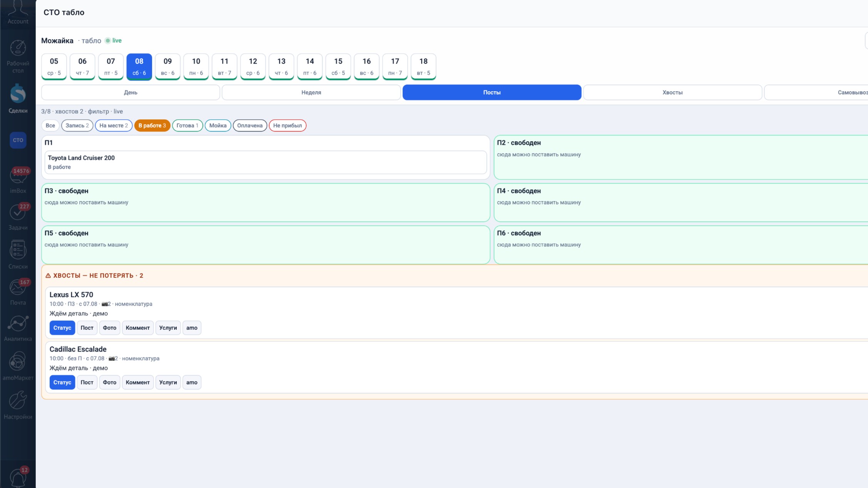This screenshot has height=488, width=868.
Task: Switch to the День tab
Action: [x=131, y=92]
